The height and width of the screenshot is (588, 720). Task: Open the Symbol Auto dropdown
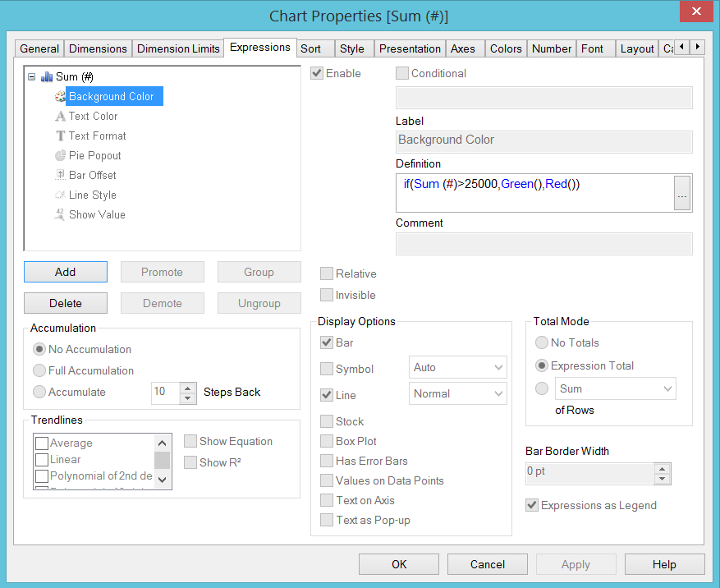pyautogui.click(x=458, y=368)
